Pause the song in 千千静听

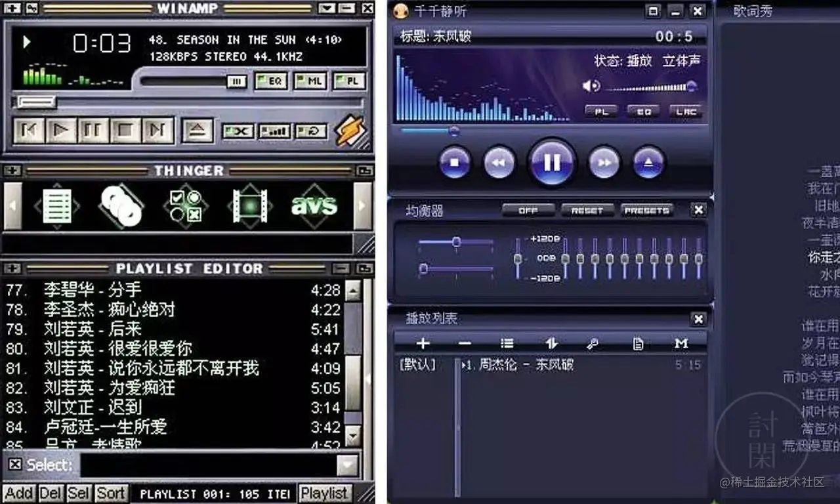(x=552, y=162)
